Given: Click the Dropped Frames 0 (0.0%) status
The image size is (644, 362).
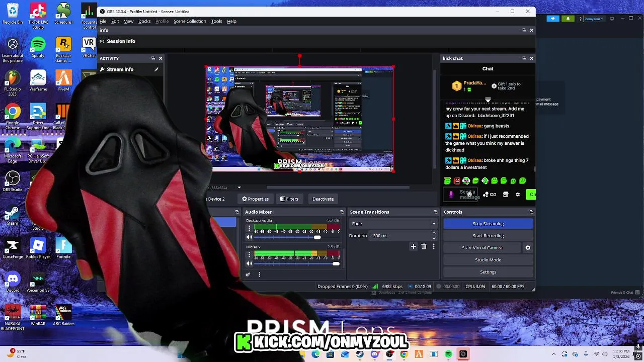Looking at the screenshot, I should 343,287.
